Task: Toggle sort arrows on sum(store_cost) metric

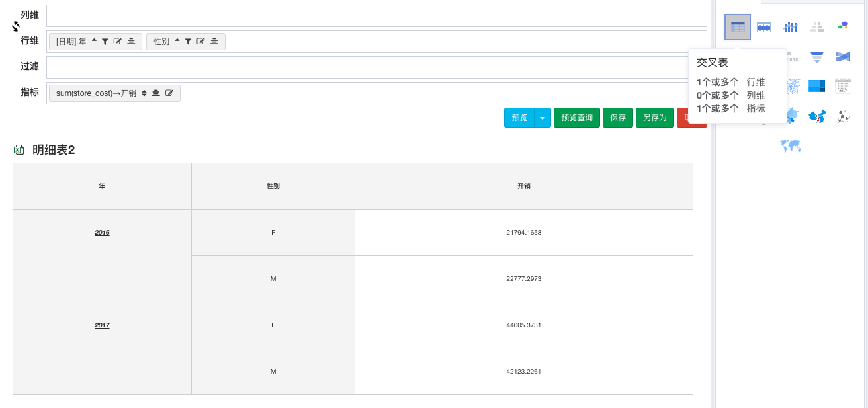Action: [x=144, y=93]
